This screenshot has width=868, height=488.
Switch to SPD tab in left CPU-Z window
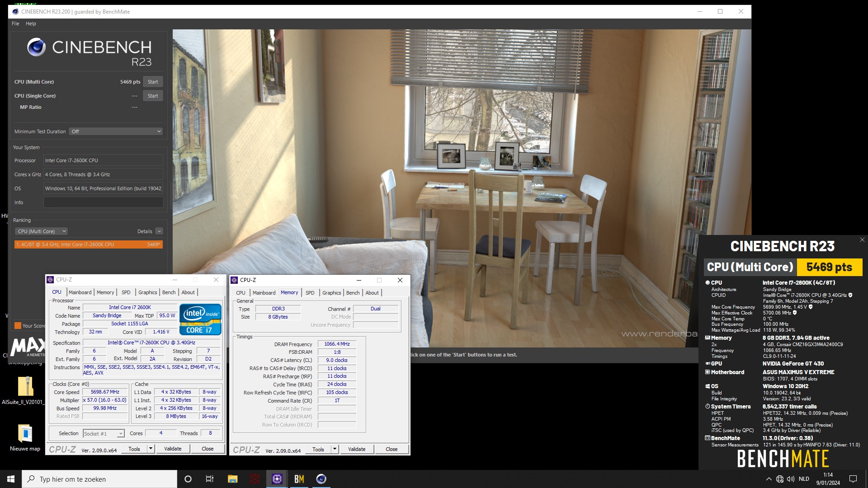click(x=126, y=292)
